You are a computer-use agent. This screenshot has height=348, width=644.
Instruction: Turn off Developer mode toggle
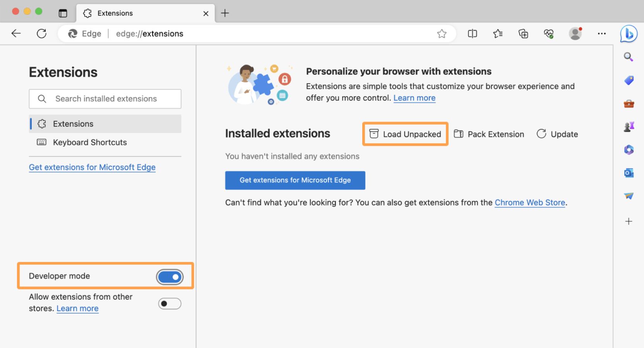click(170, 277)
